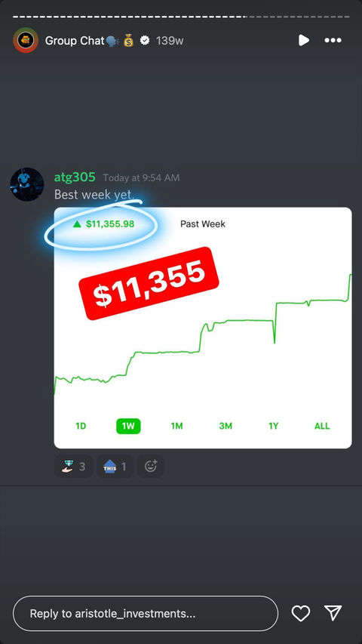362x644 pixels.
Task: Click the red $11,355 sticker
Action: tap(149, 283)
